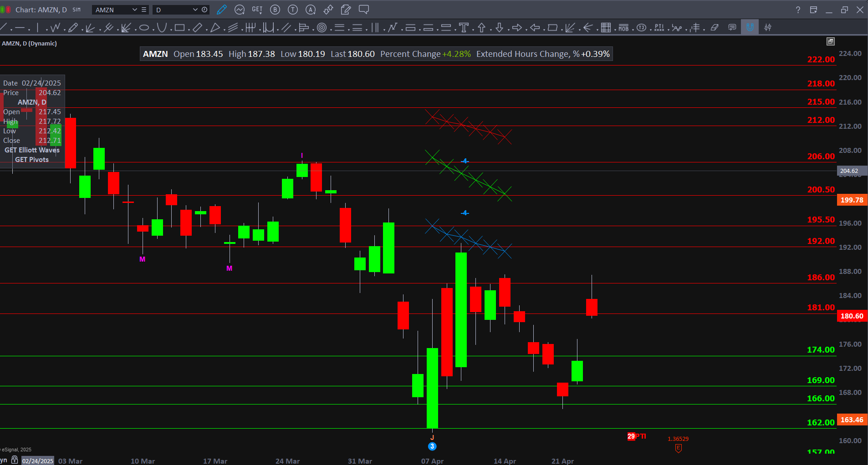
Task: Expand the D interval dropdown
Action: point(195,10)
